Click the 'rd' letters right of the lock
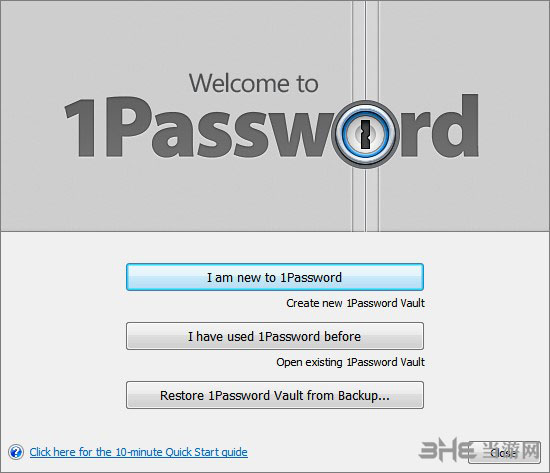Viewport: 550px width, 473px height. click(x=440, y=126)
